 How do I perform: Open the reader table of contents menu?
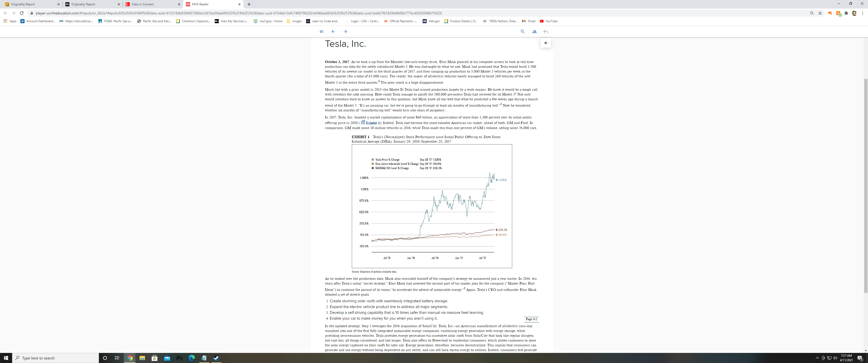[321, 32]
